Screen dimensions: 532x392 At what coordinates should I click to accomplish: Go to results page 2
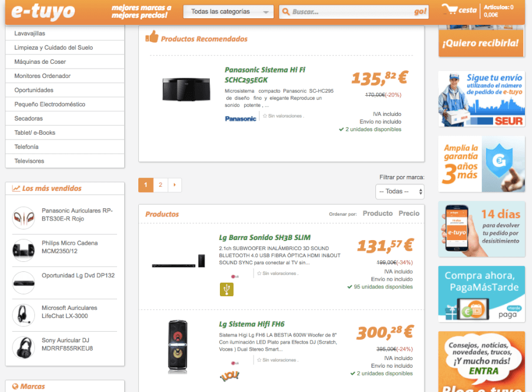point(160,184)
